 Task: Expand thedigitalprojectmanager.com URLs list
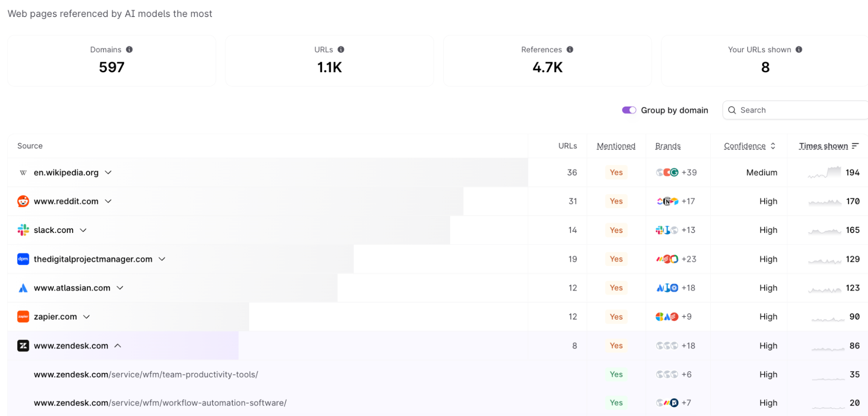pyautogui.click(x=162, y=259)
